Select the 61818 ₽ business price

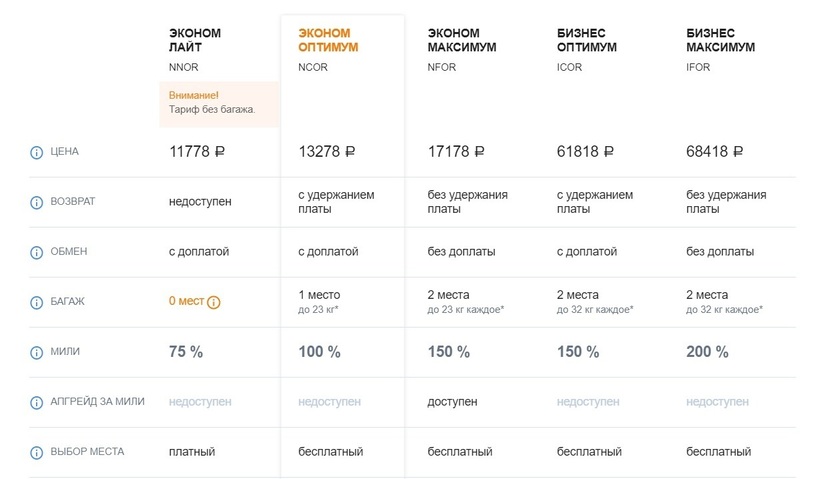(585, 152)
